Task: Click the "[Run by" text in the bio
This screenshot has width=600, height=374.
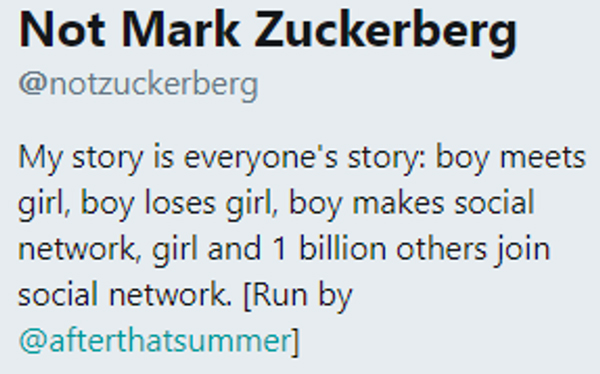Action: click(298, 296)
